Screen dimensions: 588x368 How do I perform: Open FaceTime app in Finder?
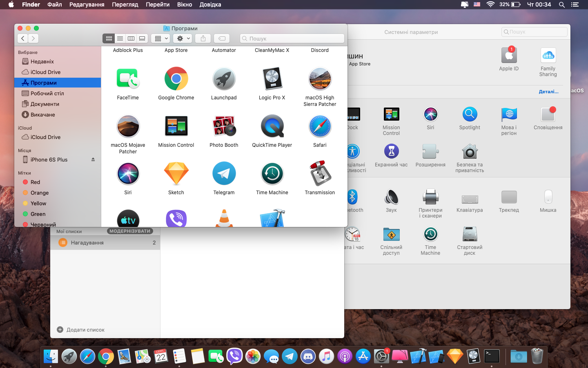point(128,79)
